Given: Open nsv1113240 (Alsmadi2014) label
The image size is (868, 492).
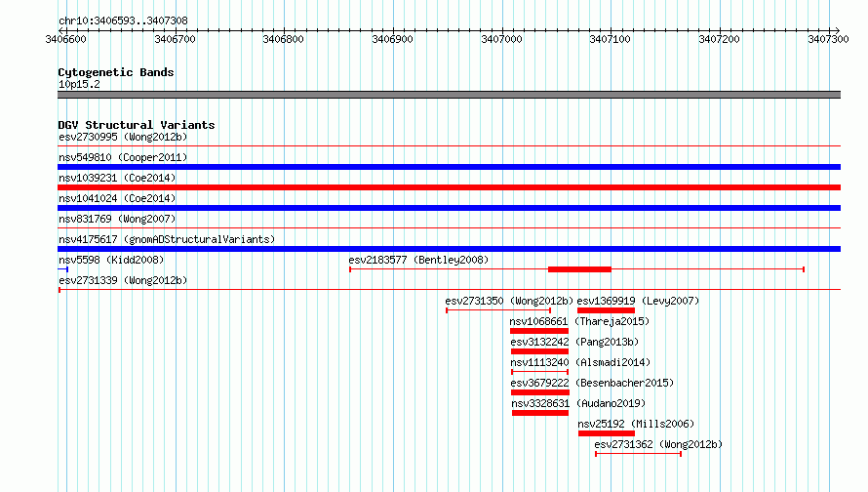Looking at the screenshot, I should click(x=580, y=362).
